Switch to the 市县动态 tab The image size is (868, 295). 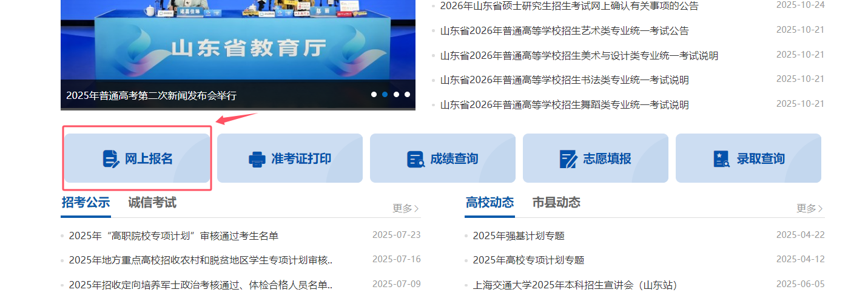click(556, 203)
